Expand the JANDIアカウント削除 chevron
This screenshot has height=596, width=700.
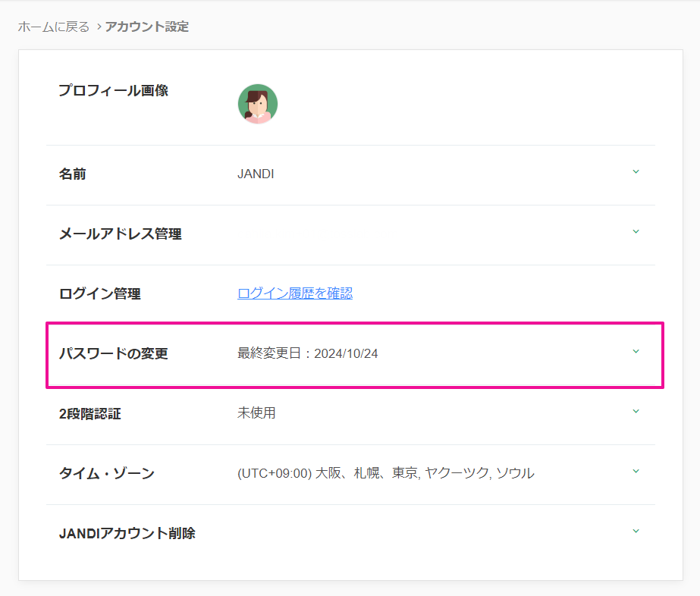(636, 532)
